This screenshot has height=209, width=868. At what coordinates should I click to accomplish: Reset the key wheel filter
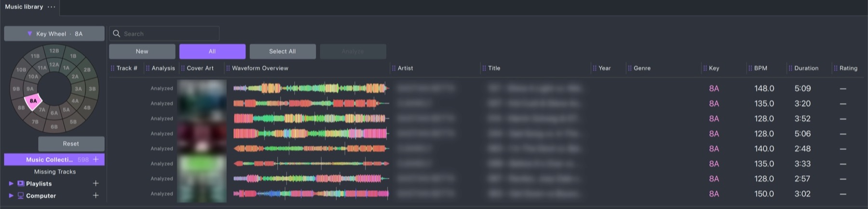[71, 144]
